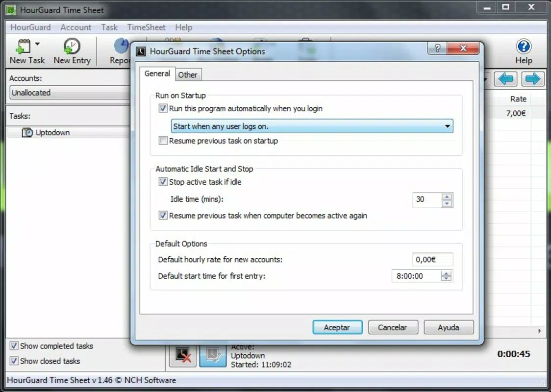Click the Options dialog context help button
551x392 pixels.
pos(437,48)
